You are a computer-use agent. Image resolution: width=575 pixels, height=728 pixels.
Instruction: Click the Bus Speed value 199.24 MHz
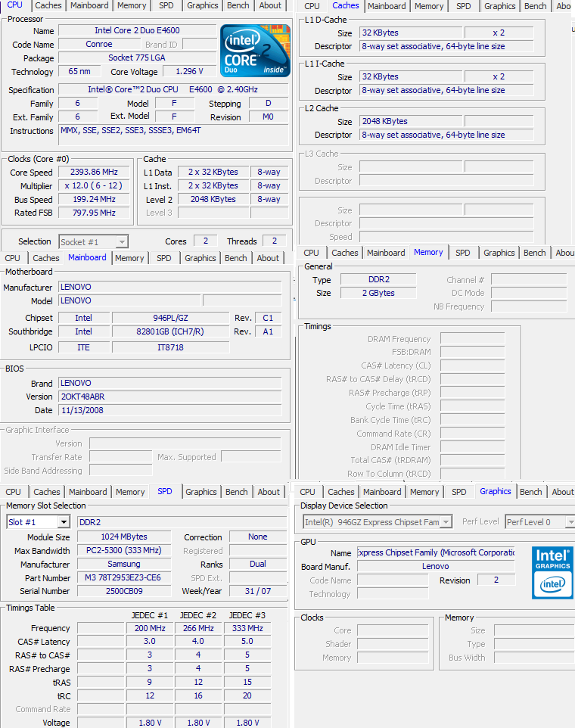point(94,199)
